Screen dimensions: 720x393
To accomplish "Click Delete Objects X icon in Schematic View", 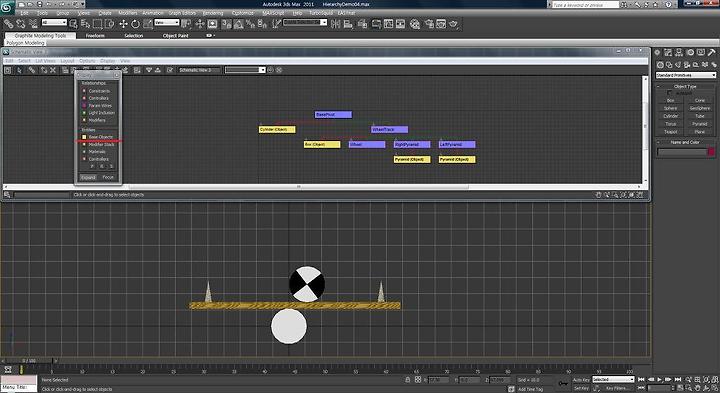I will click(53, 70).
